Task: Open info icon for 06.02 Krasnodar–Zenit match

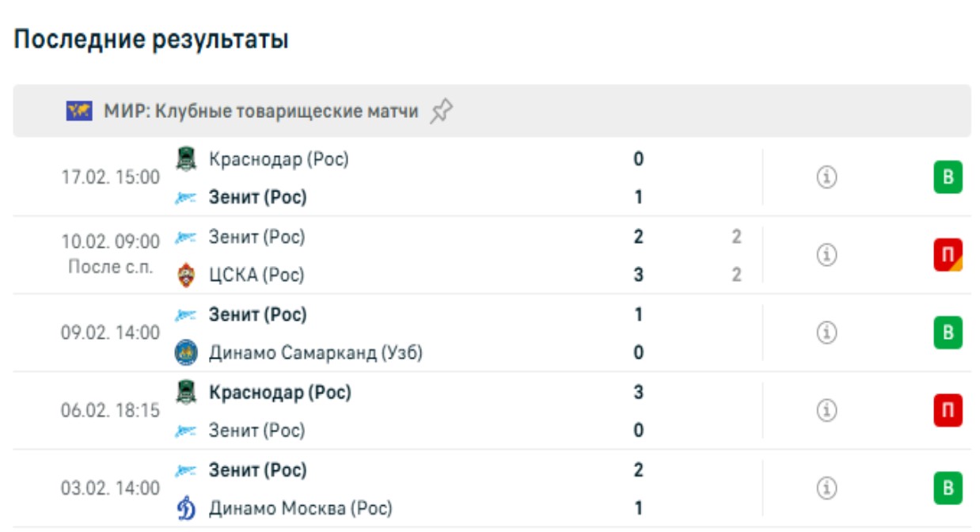Action: point(826,411)
